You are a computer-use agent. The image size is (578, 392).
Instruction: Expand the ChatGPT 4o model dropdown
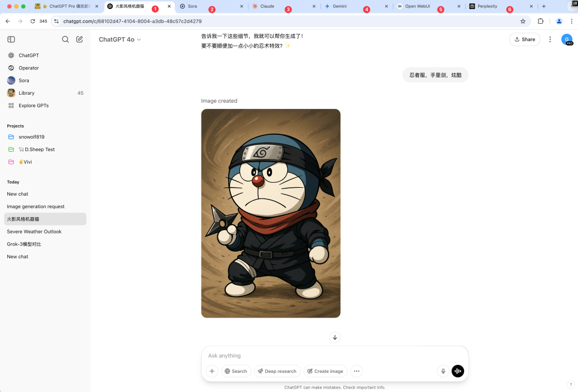pos(120,39)
